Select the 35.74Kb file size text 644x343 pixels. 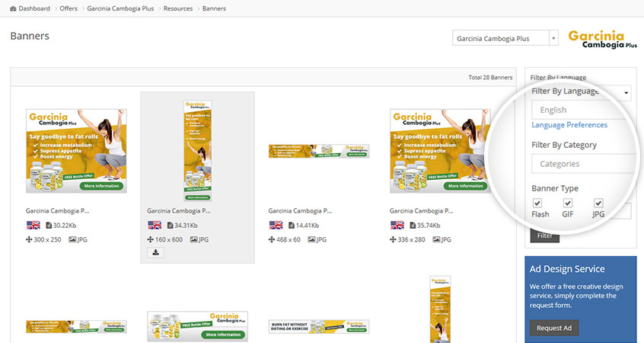pos(429,226)
